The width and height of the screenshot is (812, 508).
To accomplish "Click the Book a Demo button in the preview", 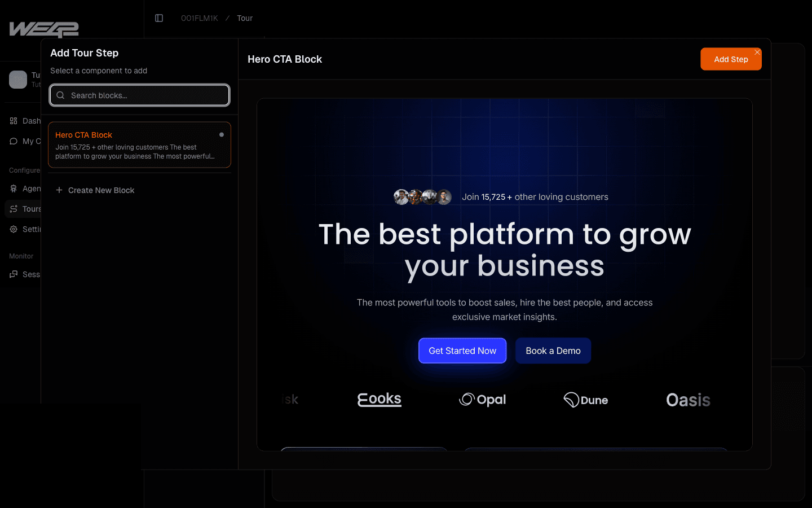I will click(553, 351).
